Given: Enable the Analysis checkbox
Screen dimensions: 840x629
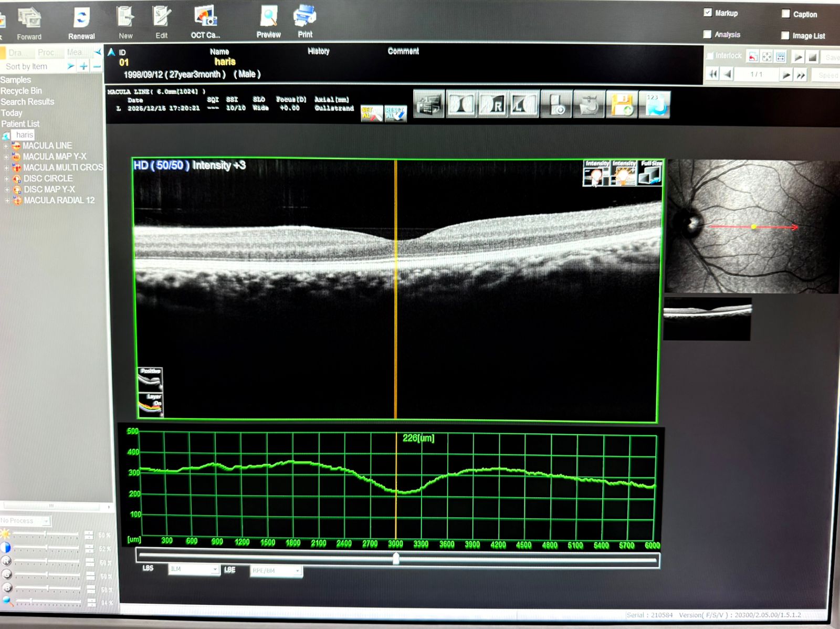Looking at the screenshot, I should pos(708,35).
